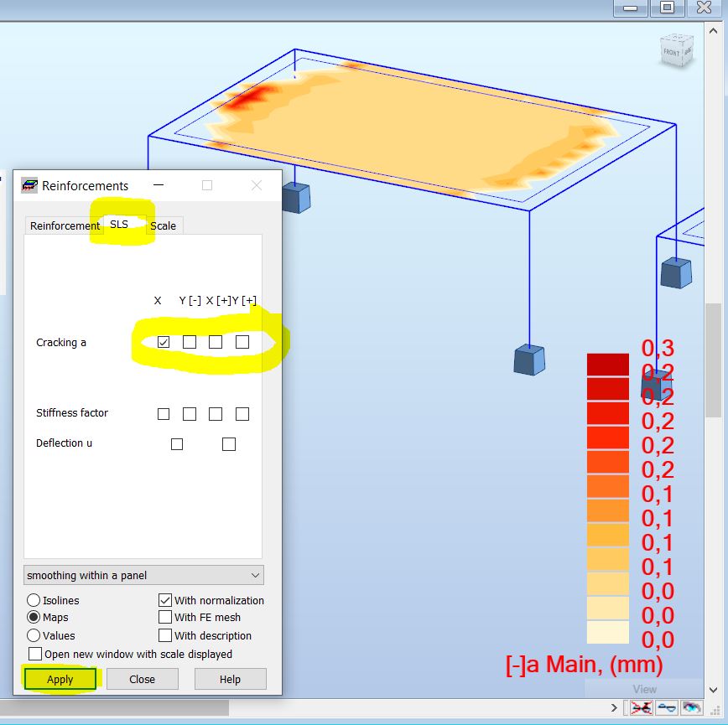The height and width of the screenshot is (725, 728).
Task: Switch to the Scale tab
Action: 163,225
